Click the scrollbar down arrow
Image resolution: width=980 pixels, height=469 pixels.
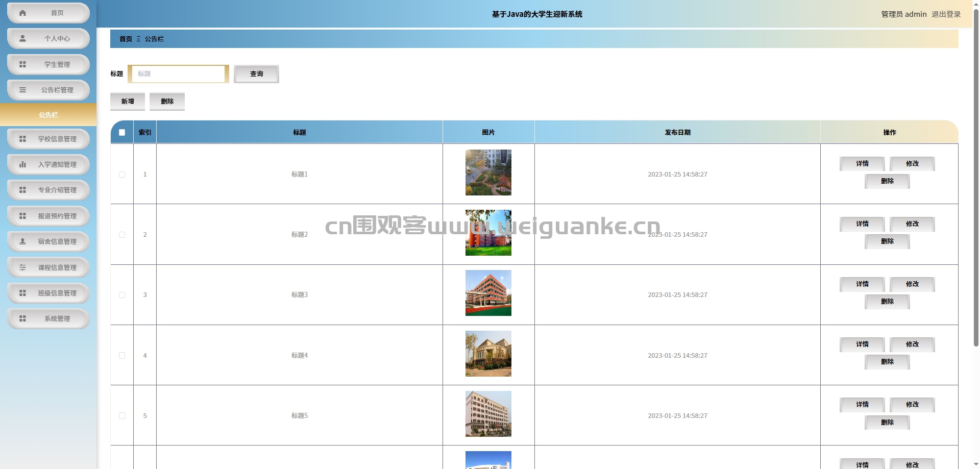point(976,464)
